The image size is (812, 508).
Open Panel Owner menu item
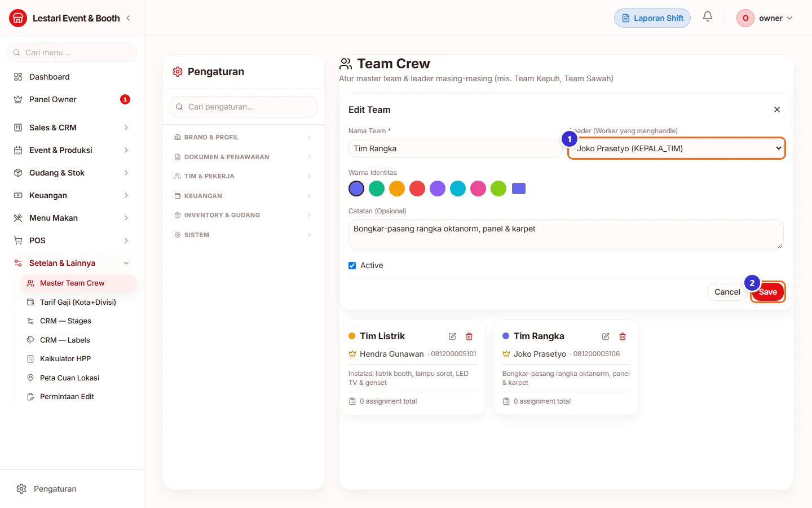72,99
